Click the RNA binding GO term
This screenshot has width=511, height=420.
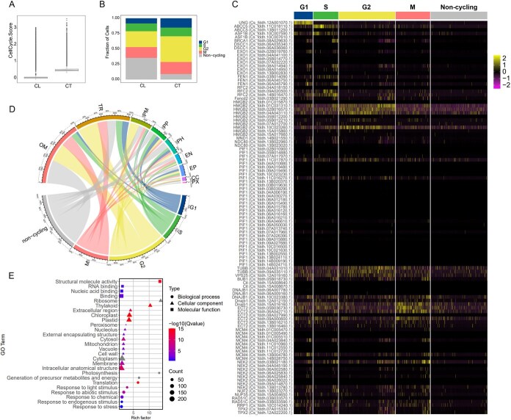104,286
